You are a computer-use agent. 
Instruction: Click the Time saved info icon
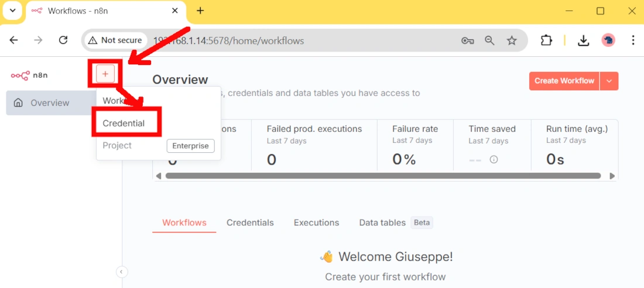pos(494,159)
